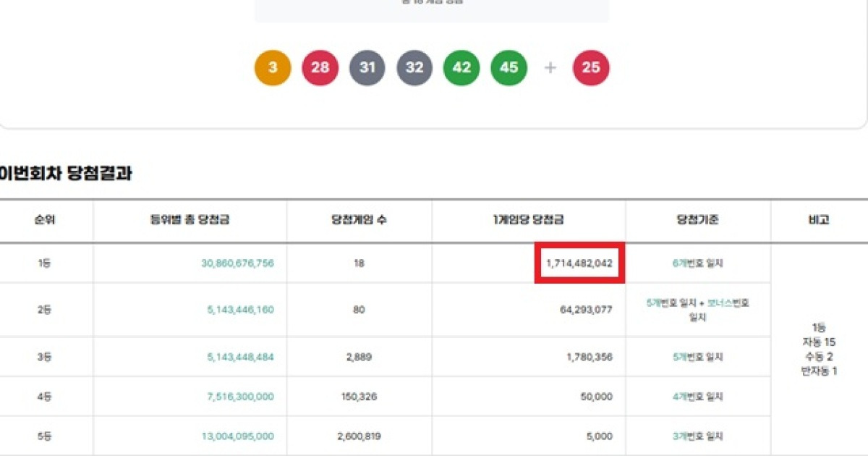The height and width of the screenshot is (456, 868).
Task: Click the bonus number ball 25
Action: [591, 67]
